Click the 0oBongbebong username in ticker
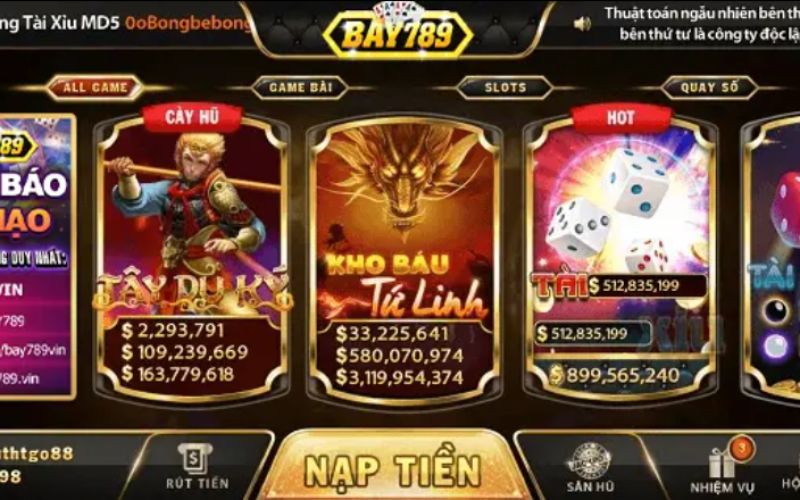Image resolution: width=800 pixels, height=500 pixels. [x=189, y=23]
